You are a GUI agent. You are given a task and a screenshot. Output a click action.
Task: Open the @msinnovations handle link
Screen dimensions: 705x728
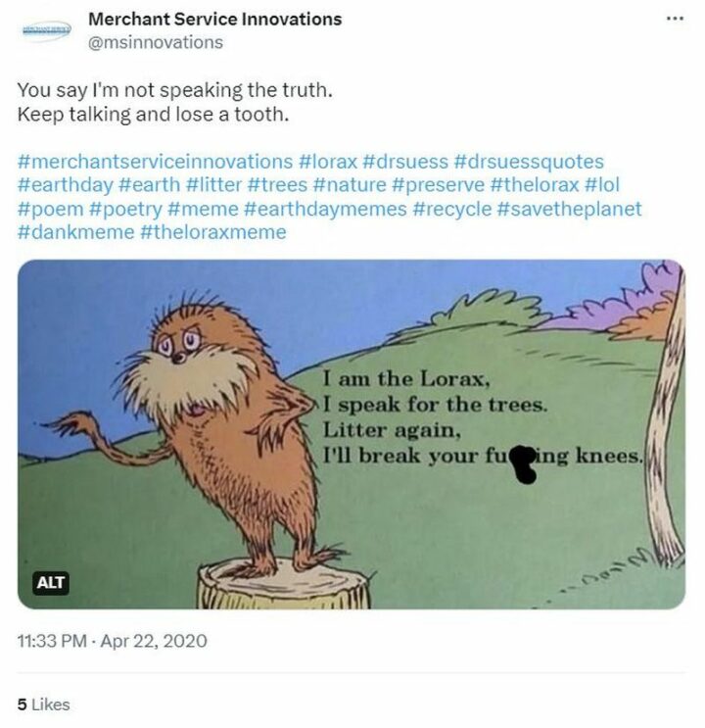[156, 42]
